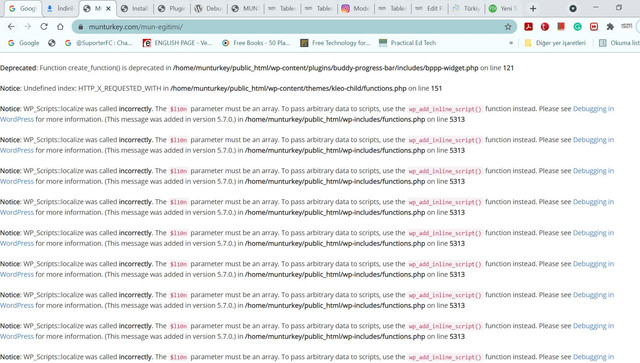Click the line number 121 text
The width and height of the screenshot is (640, 363).
tap(508, 68)
